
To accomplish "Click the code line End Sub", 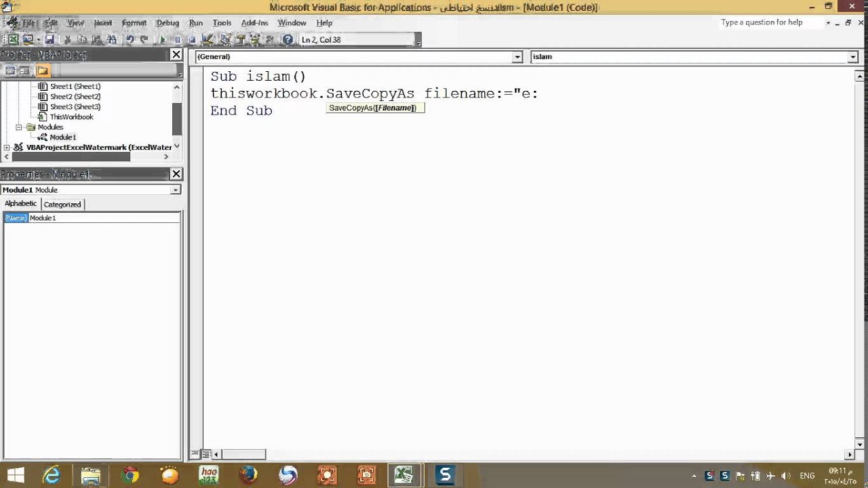I will click(241, 110).
